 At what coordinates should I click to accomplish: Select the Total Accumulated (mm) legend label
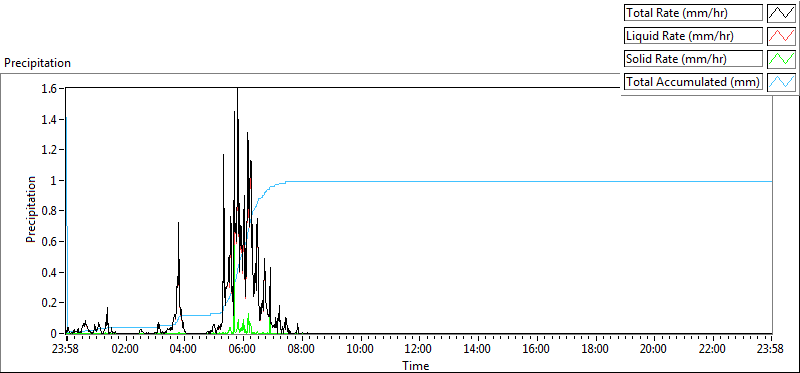(x=693, y=82)
